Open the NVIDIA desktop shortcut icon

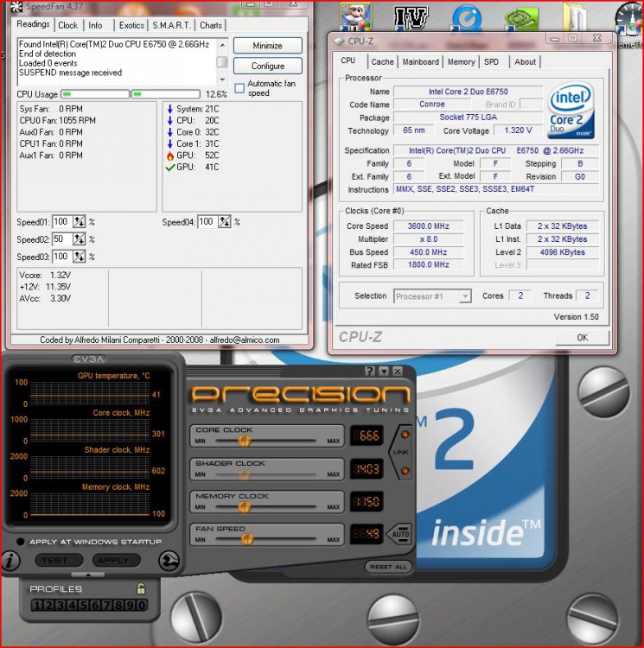pos(522,17)
